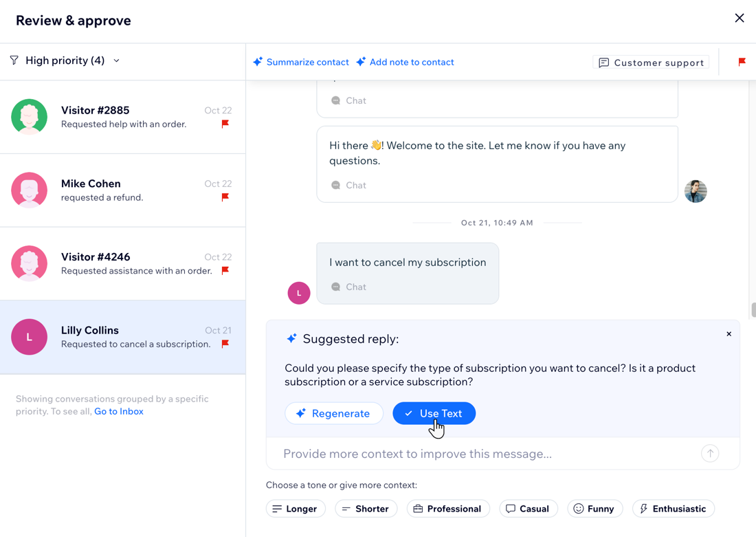The width and height of the screenshot is (756, 537).
Task: Click the Chat icon under Lilly's cancel message
Action: click(x=335, y=287)
